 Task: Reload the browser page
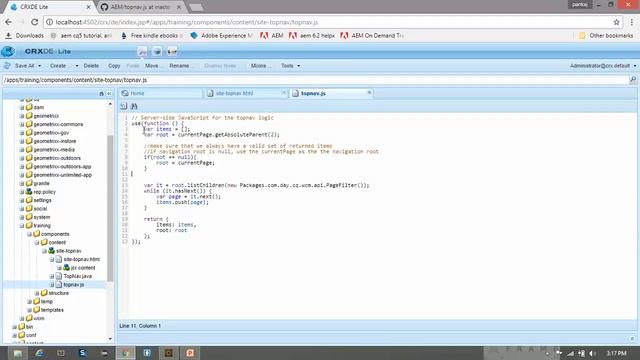tap(35, 22)
